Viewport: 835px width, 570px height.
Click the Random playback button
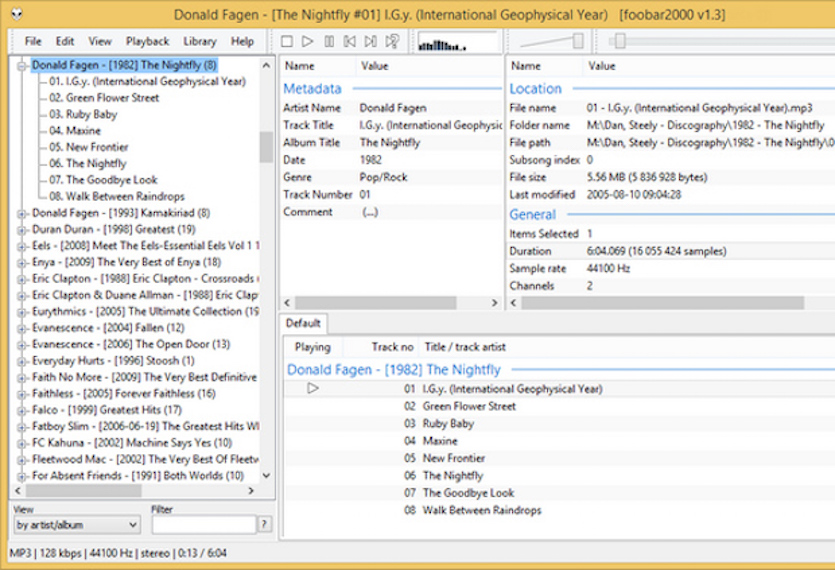coord(392,41)
